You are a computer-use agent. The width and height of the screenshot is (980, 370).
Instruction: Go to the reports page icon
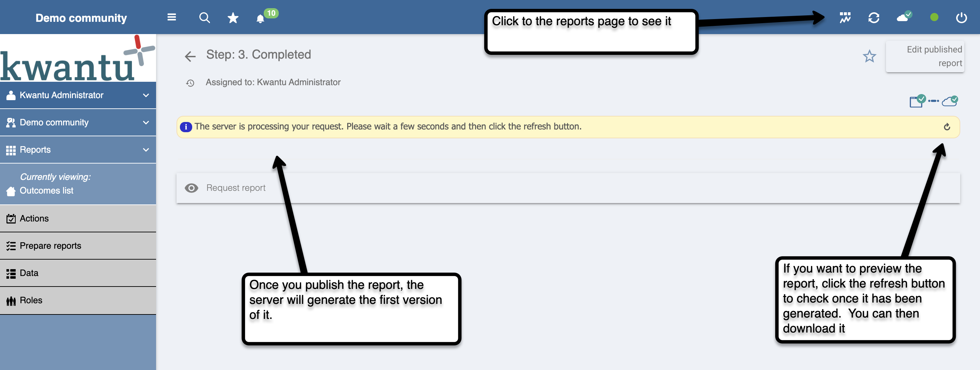[845, 17]
